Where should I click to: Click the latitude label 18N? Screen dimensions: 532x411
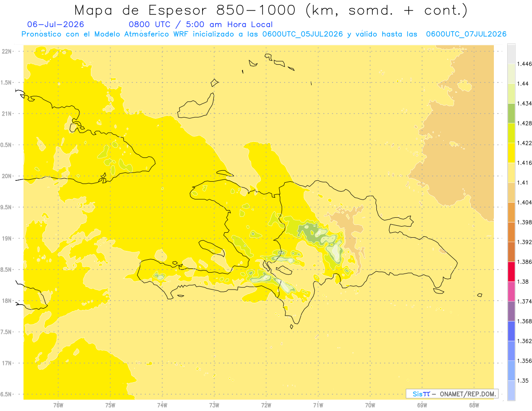click(8, 301)
